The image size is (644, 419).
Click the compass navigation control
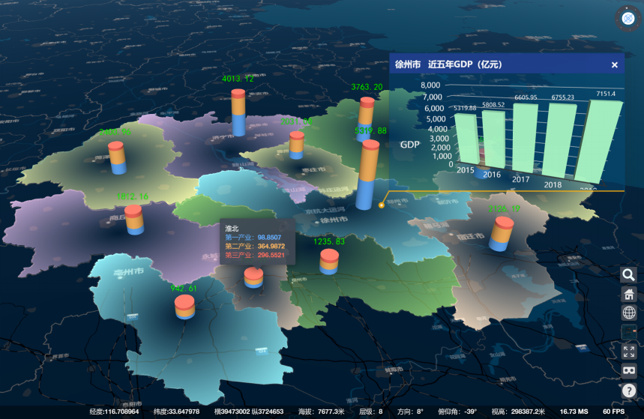(628, 18)
